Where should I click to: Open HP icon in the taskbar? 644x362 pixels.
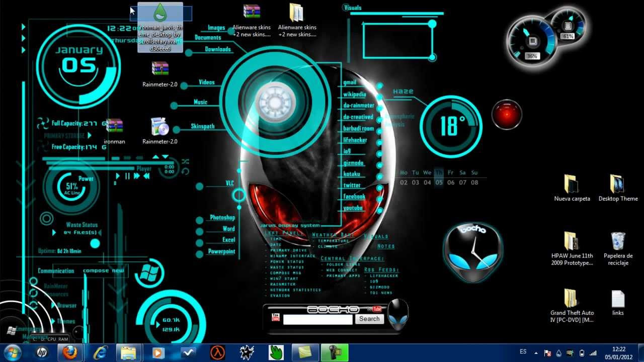tap(41, 353)
